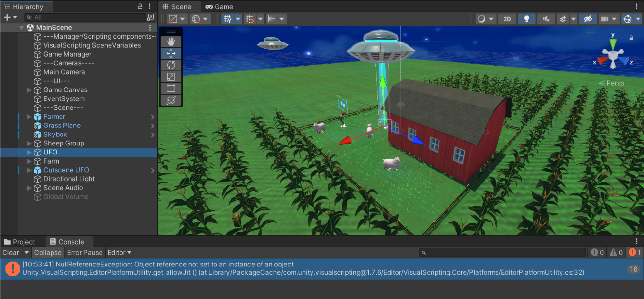Screen dimensions: 644x299
Task: Open the Editor dropdown in Console
Action: pos(119,253)
